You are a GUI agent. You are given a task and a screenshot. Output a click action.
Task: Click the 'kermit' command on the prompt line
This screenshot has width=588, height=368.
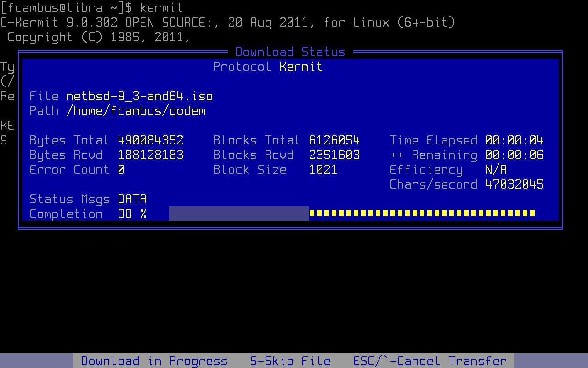click(x=162, y=8)
